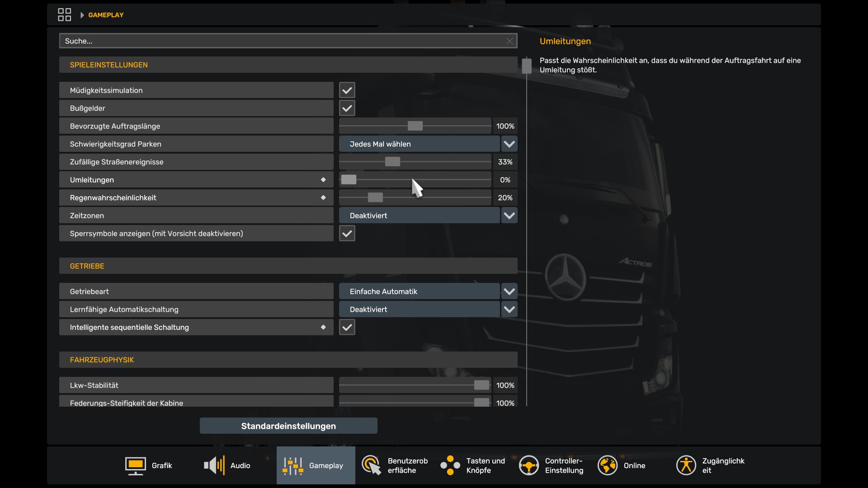This screenshot has width=868, height=488.
Task: Open Zugänglichkeit accessibility icon
Action: [686, 465]
